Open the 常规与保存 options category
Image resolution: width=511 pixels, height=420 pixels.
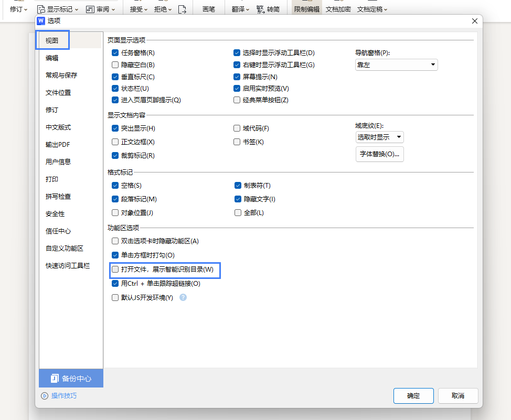coord(61,76)
